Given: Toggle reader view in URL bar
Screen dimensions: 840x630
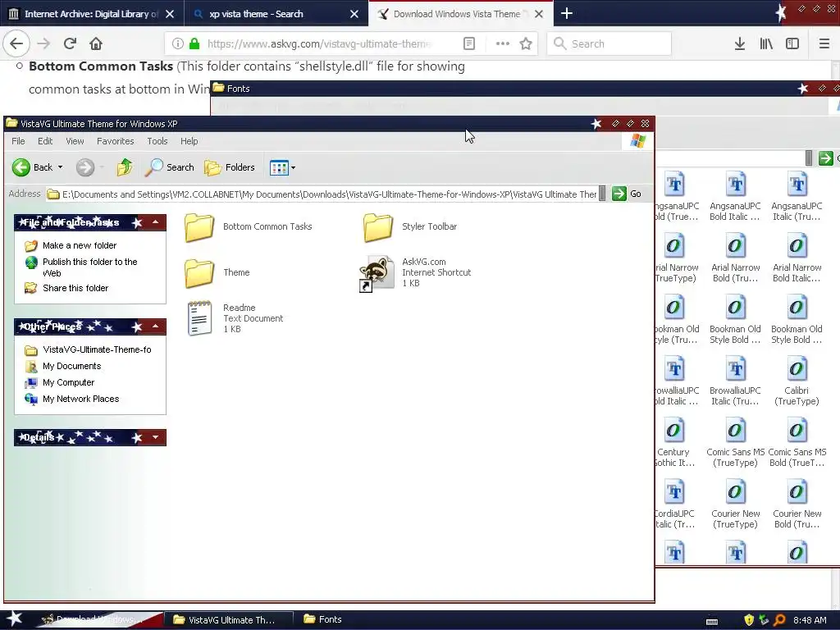Looking at the screenshot, I should [468, 44].
